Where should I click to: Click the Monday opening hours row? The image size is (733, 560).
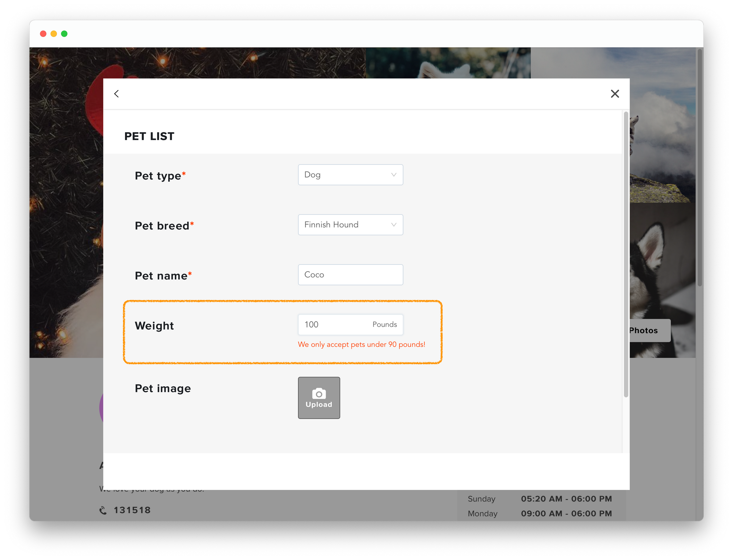540,513
